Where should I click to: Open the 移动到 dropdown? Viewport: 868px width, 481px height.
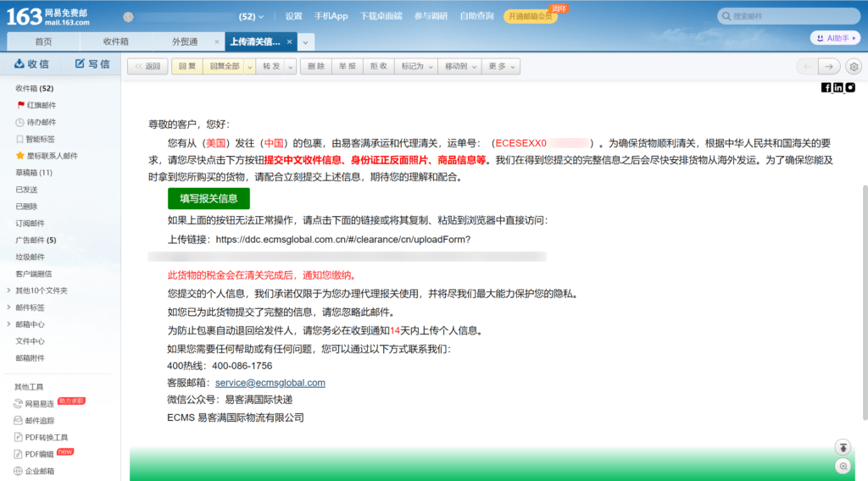(460, 66)
